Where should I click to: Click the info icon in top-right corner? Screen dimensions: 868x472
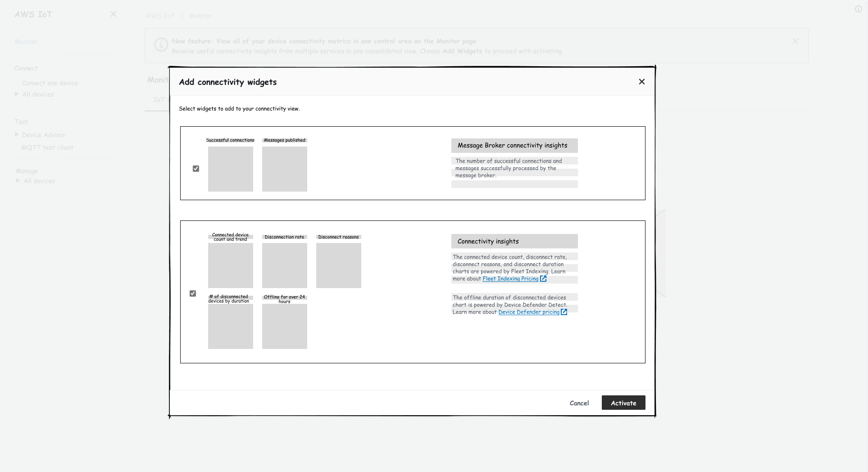[x=858, y=9]
